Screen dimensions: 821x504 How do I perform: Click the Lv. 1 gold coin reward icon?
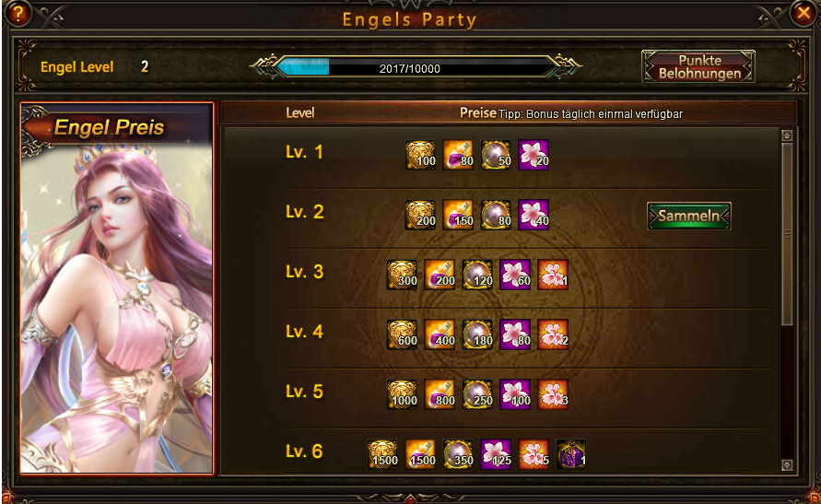420,155
